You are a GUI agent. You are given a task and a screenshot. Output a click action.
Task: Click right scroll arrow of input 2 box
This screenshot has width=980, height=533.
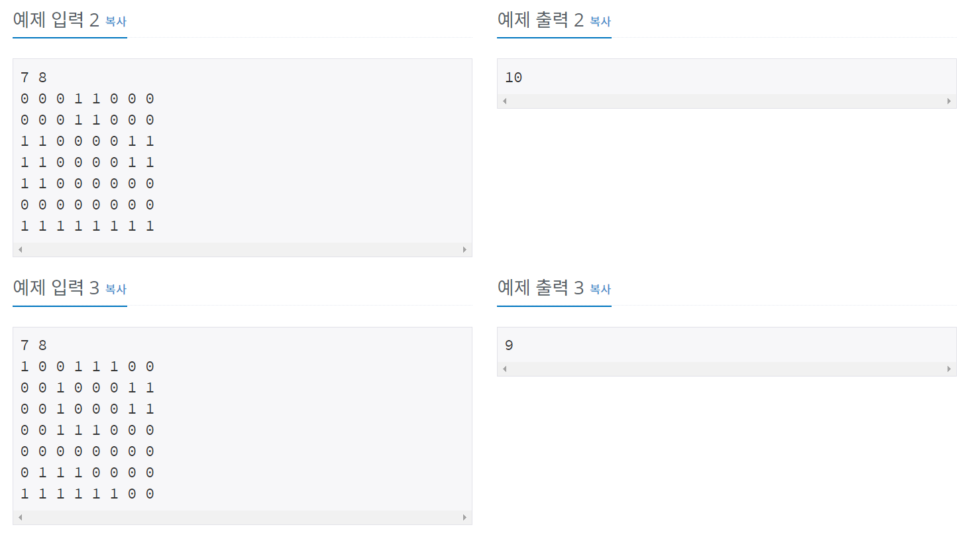click(465, 250)
